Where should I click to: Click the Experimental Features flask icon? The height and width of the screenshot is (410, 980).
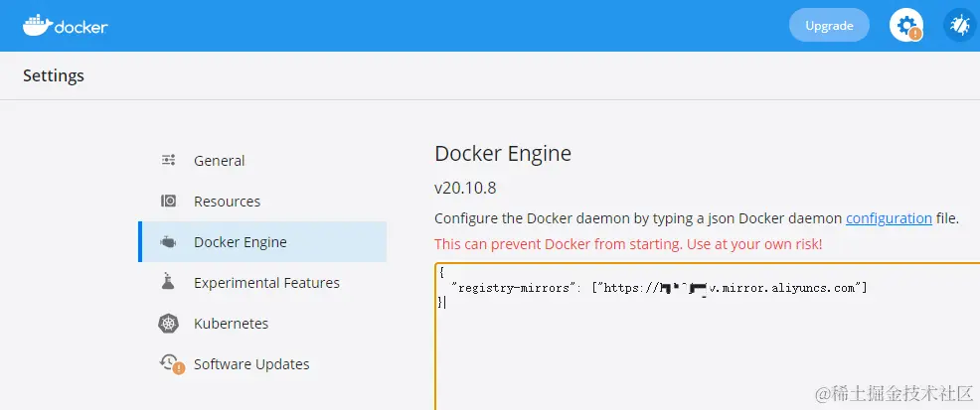point(168,282)
